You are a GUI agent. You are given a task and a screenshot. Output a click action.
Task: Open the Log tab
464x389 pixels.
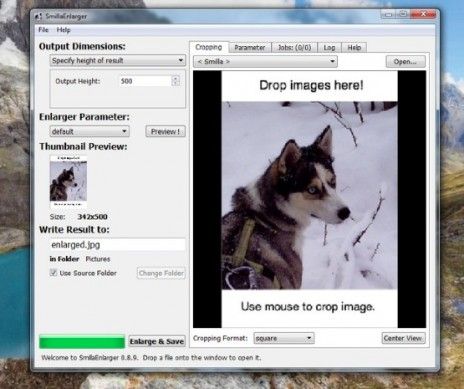pos(329,48)
